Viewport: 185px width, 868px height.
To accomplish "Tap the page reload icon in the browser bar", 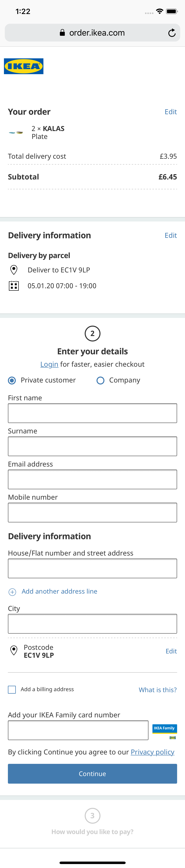I will pos(172,33).
